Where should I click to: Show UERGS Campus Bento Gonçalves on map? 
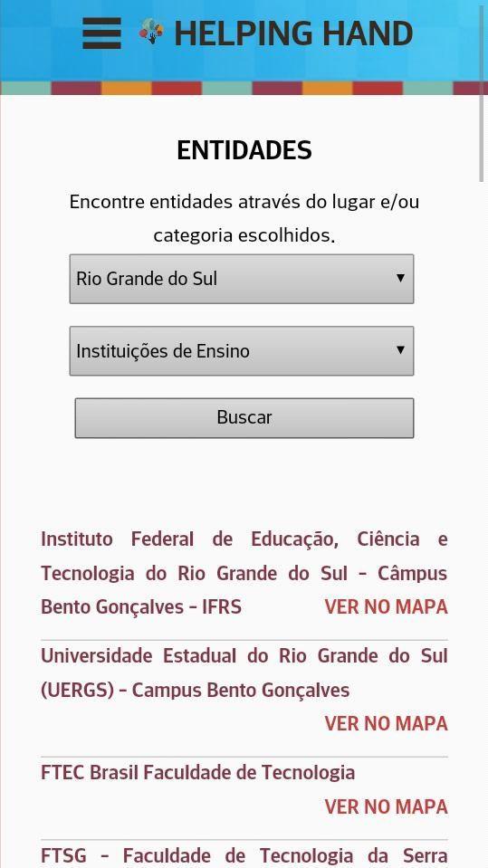tap(386, 723)
